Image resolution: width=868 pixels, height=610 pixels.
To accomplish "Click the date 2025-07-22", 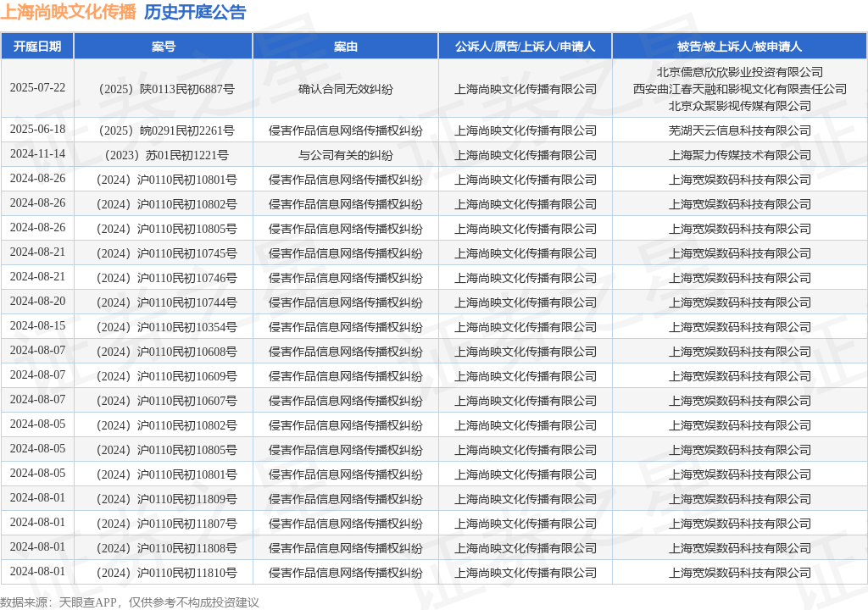I will [37, 87].
